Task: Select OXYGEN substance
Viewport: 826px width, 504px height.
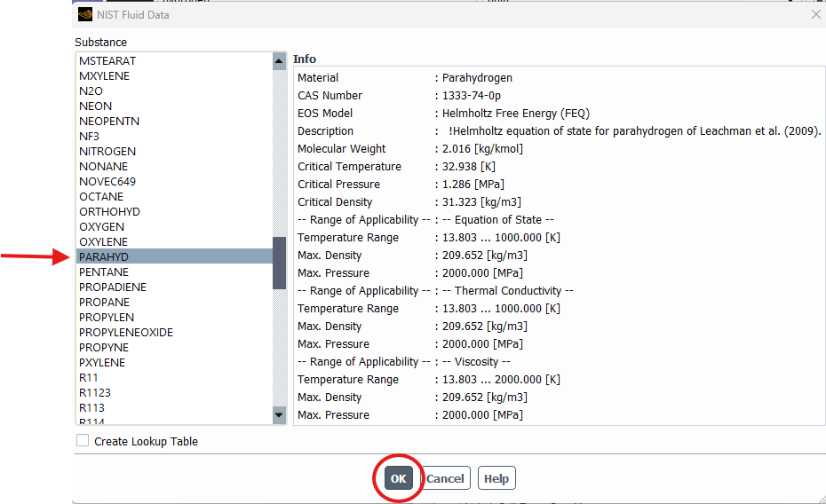Action: (x=174, y=227)
